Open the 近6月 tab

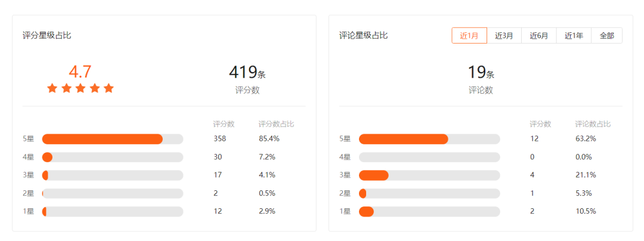point(539,35)
